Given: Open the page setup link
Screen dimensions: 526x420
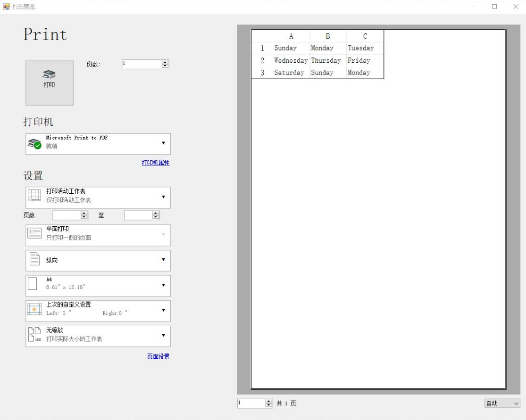Looking at the screenshot, I should (x=158, y=356).
